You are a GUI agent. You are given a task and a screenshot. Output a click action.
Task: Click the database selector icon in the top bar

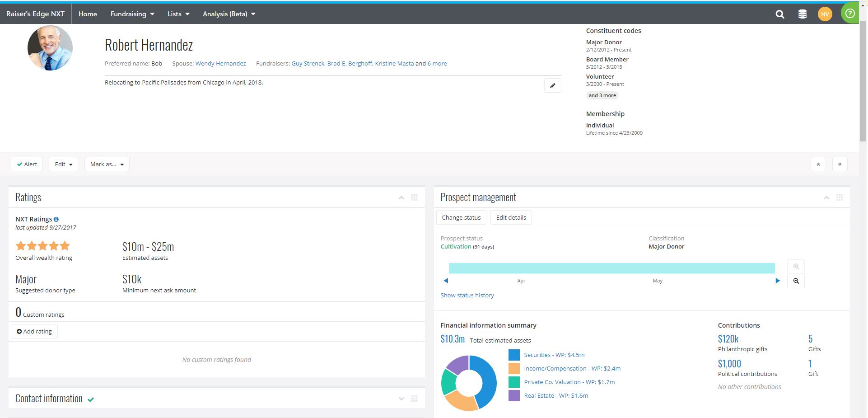803,14
